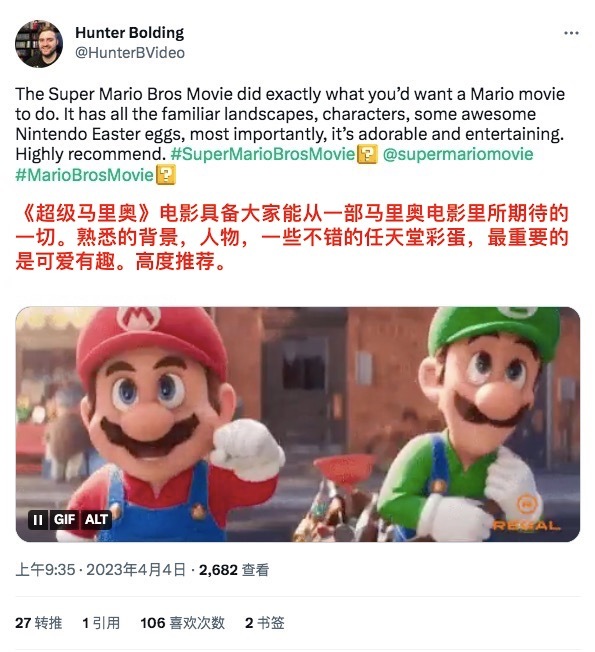Visit the @supermariomovie mention
Image resolution: width=595 pixels, height=652 pixels.
click(x=458, y=154)
